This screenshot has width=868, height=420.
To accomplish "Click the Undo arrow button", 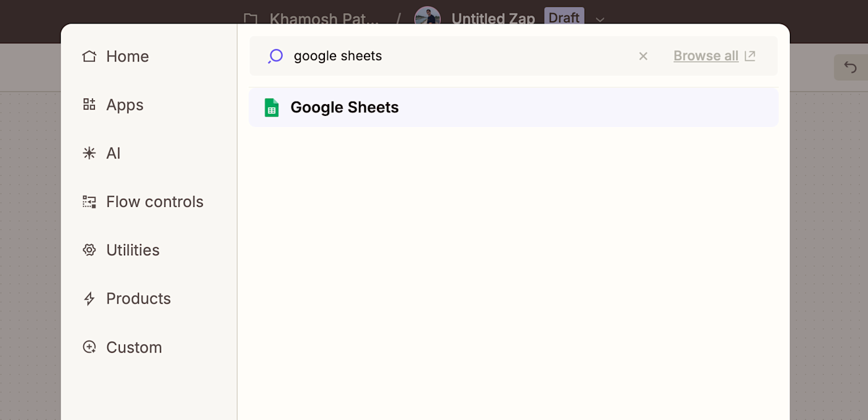I will [851, 67].
